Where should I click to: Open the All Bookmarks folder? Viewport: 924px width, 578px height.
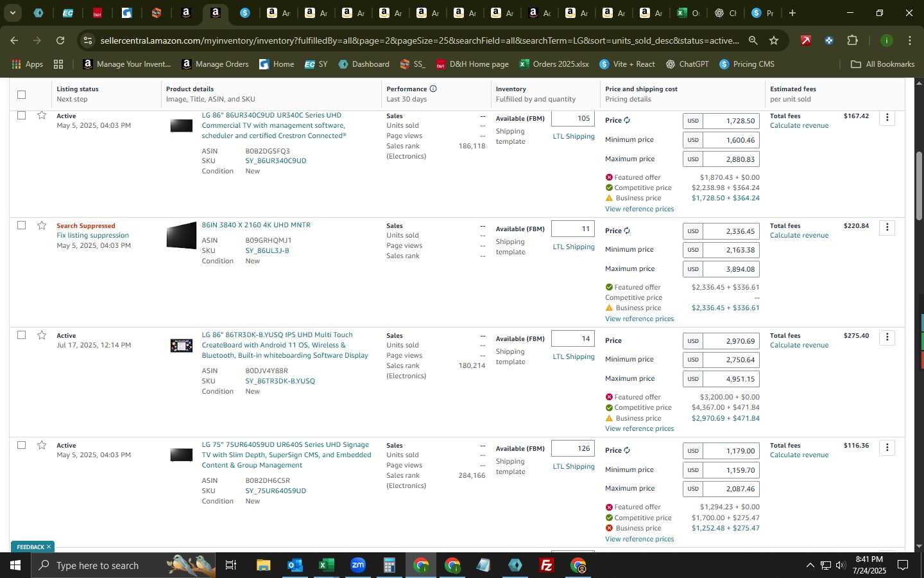(x=882, y=64)
